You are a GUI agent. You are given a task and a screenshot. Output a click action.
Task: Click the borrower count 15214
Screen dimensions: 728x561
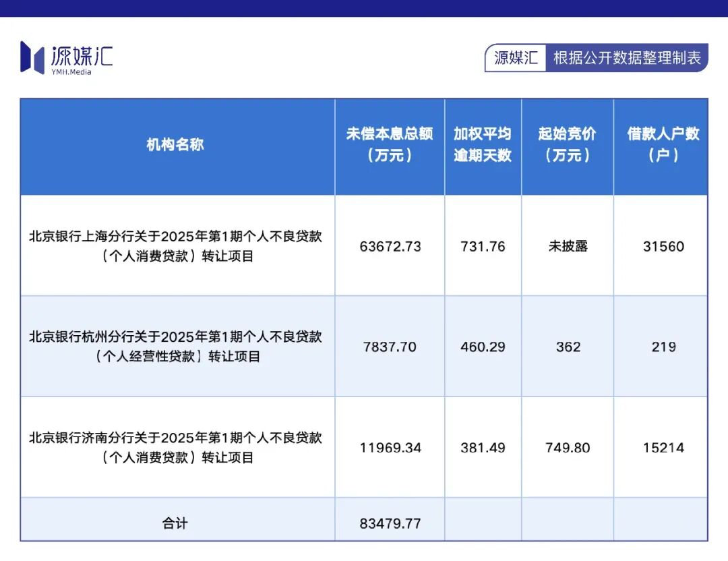click(x=662, y=447)
